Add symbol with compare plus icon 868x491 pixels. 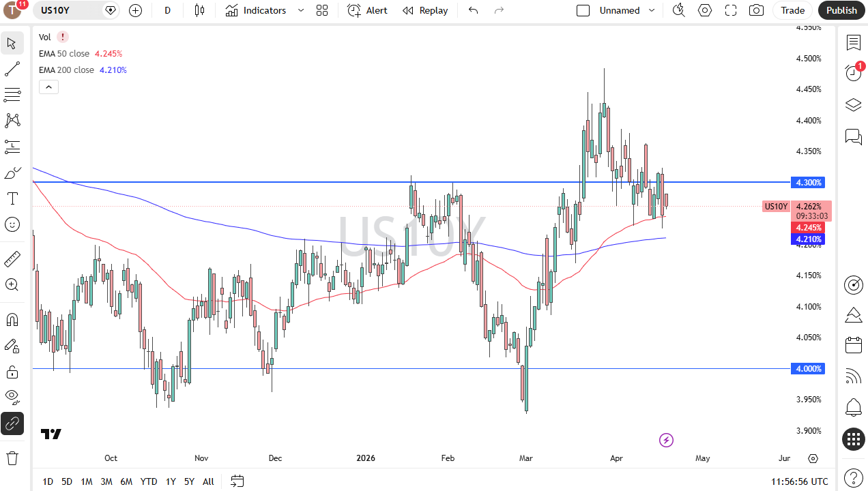point(136,10)
